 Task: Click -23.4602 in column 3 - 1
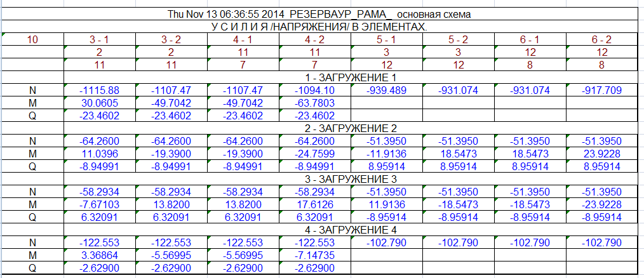coord(99,116)
